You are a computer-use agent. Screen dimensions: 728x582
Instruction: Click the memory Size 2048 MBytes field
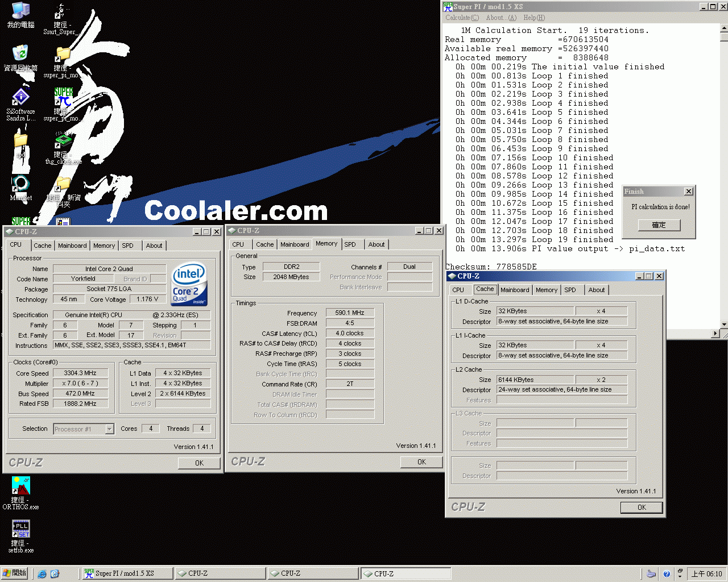[291, 277]
